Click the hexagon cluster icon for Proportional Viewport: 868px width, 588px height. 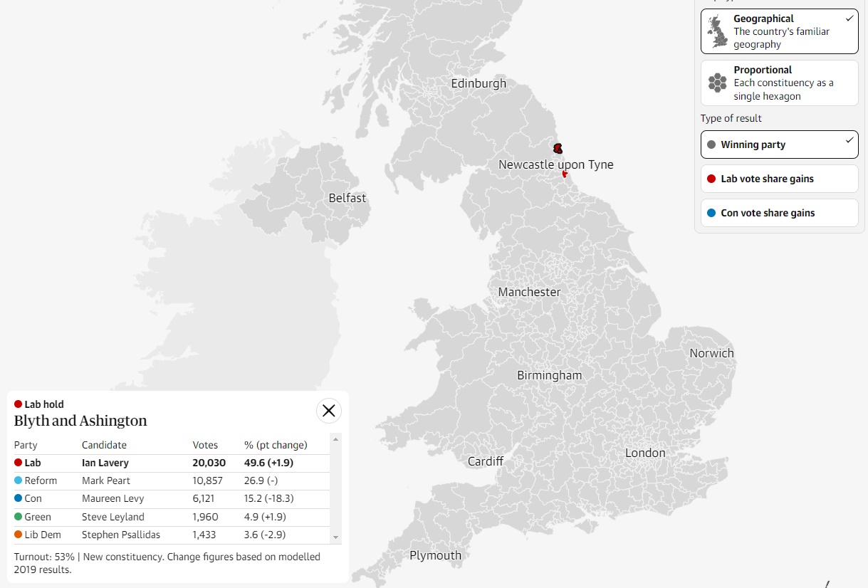click(x=717, y=83)
